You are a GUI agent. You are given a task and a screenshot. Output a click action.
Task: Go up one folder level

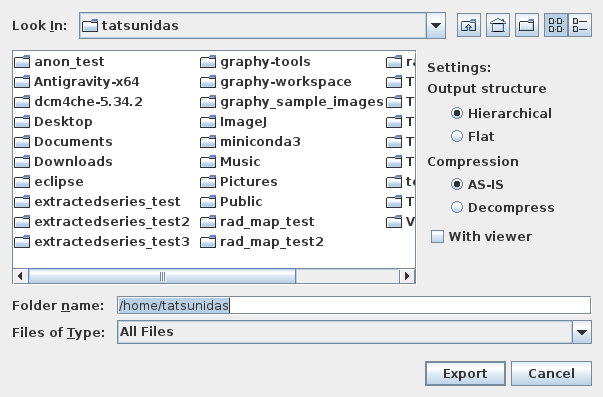tap(468, 25)
